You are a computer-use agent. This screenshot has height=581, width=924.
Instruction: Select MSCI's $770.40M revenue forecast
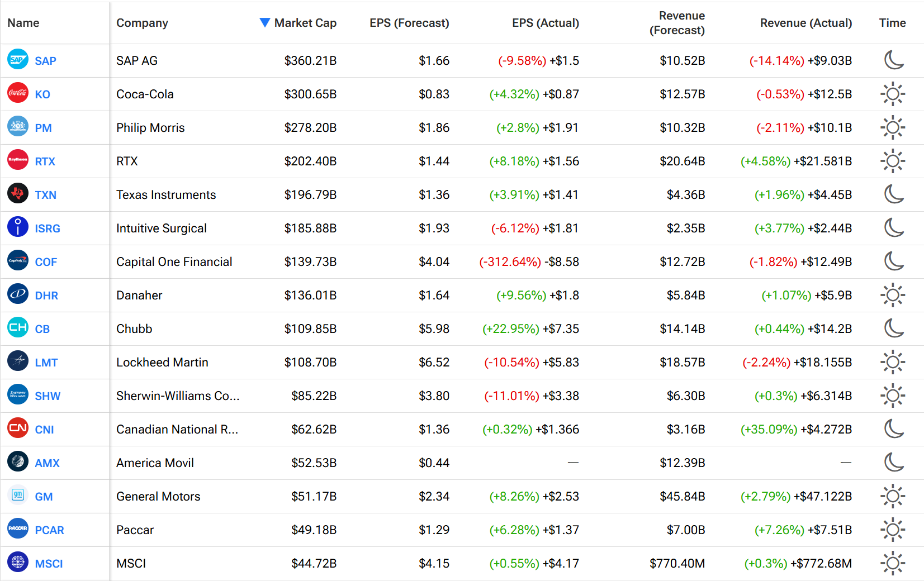coord(677,563)
